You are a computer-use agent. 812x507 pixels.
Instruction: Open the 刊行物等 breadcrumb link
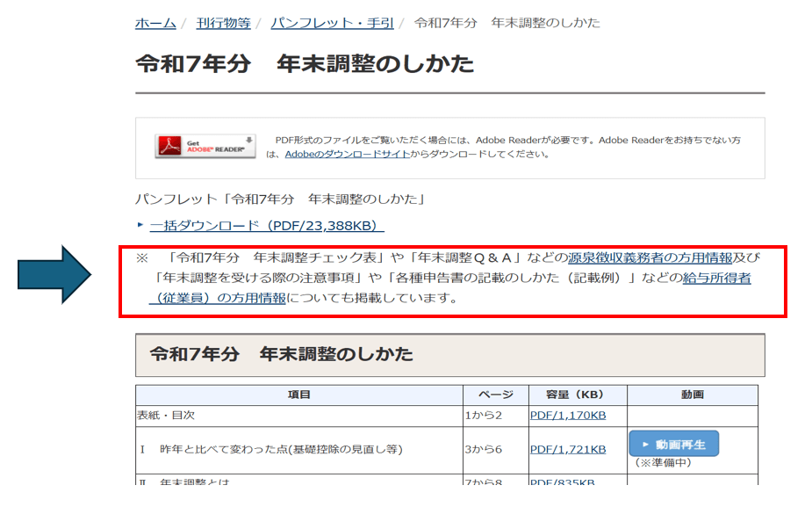click(x=223, y=23)
